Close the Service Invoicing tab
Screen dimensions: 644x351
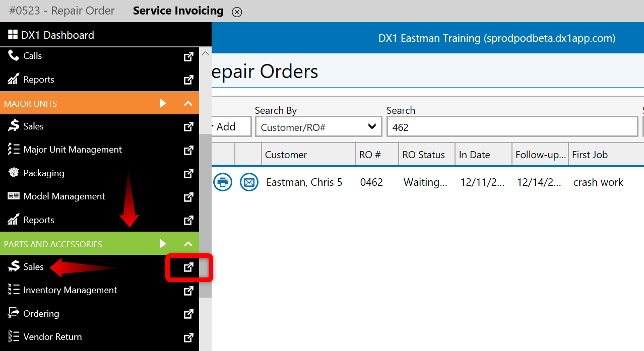[x=237, y=12]
